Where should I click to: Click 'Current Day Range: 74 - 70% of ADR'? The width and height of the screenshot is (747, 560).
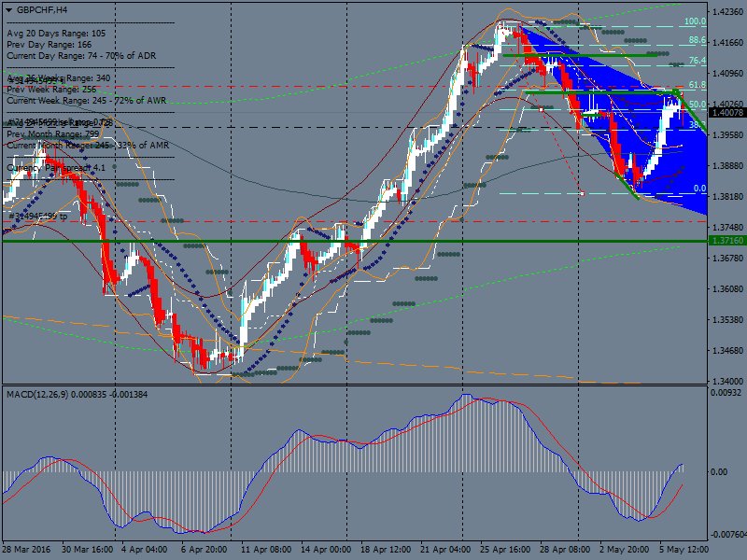[81, 56]
